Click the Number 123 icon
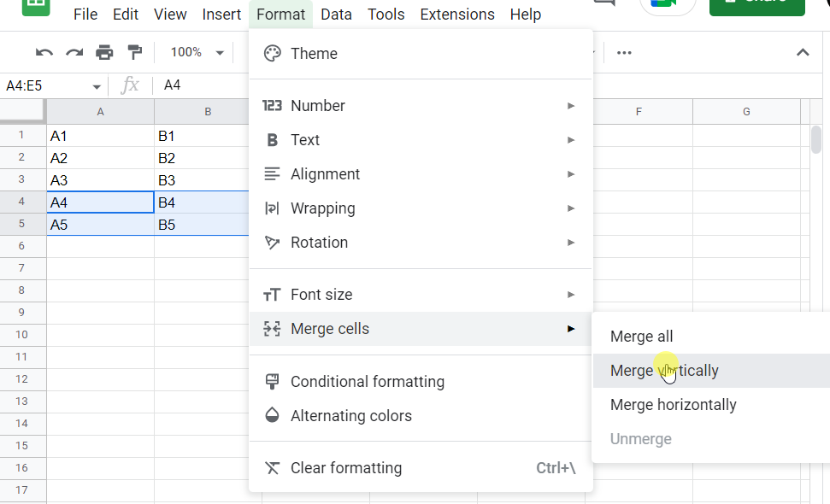The image size is (830, 504). click(273, 105)
